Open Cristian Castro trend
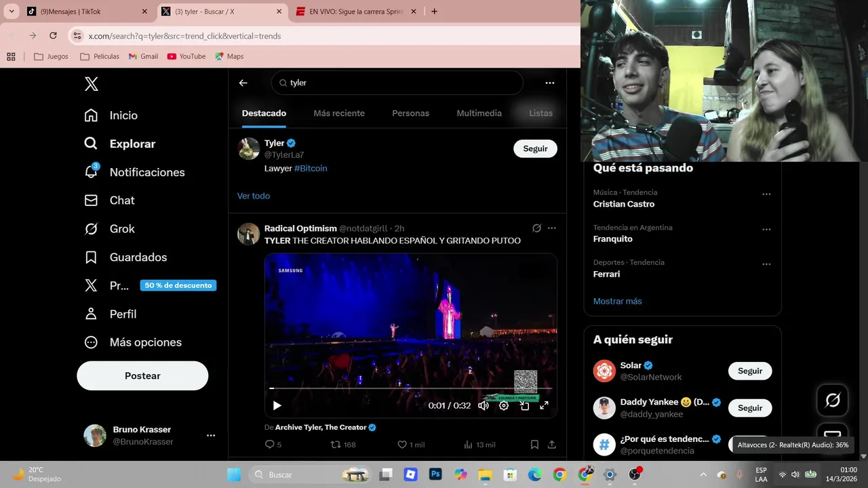The image size is (868, 488). coord(624,204)
